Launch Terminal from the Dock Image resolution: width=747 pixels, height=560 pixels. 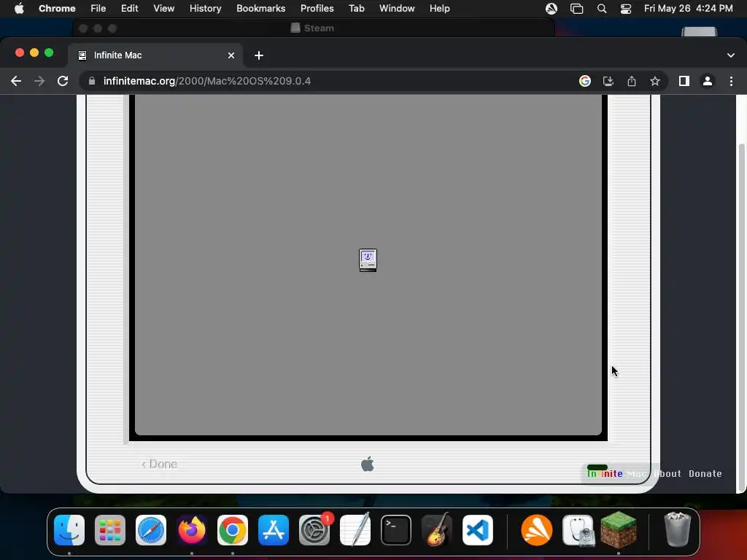(x=396, y=530)
